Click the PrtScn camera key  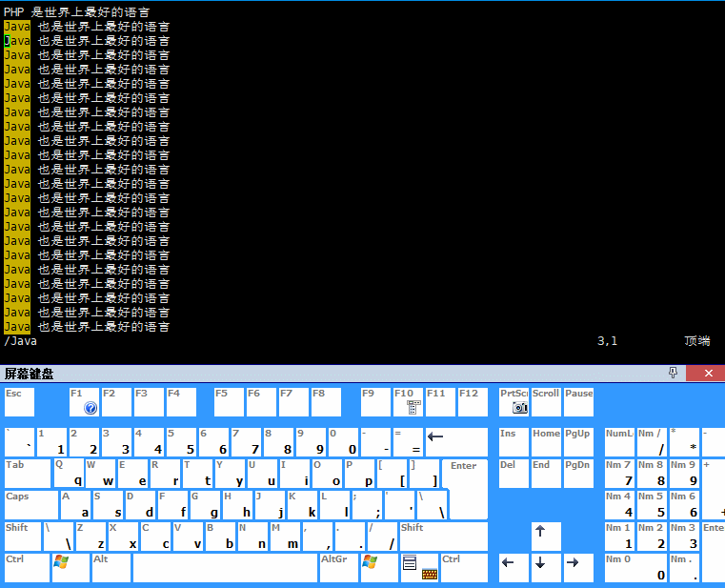pyautogui.click(x=514, y=402)
